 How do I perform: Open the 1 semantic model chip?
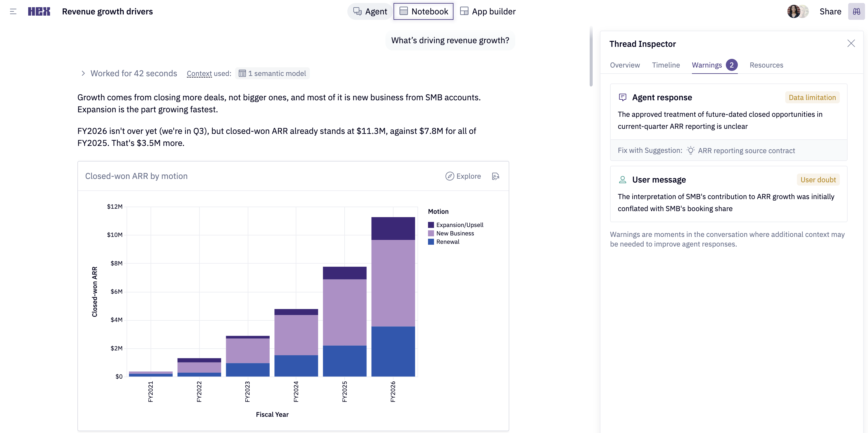pyautogui.click(x=272, y=74)
